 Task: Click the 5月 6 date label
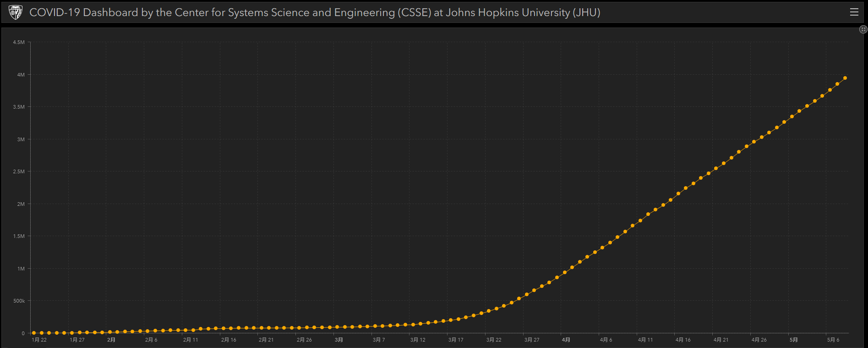point(833,340)
